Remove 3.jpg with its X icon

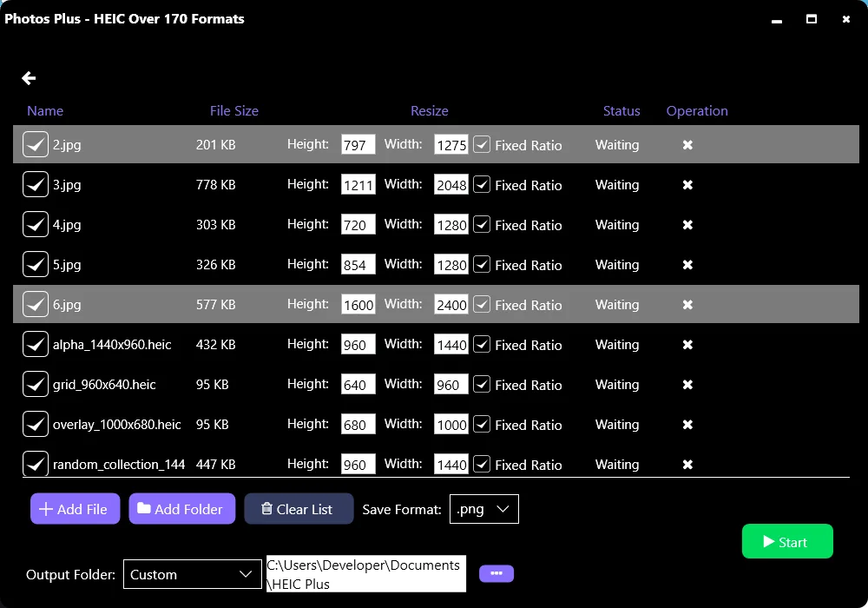point(687,184)
